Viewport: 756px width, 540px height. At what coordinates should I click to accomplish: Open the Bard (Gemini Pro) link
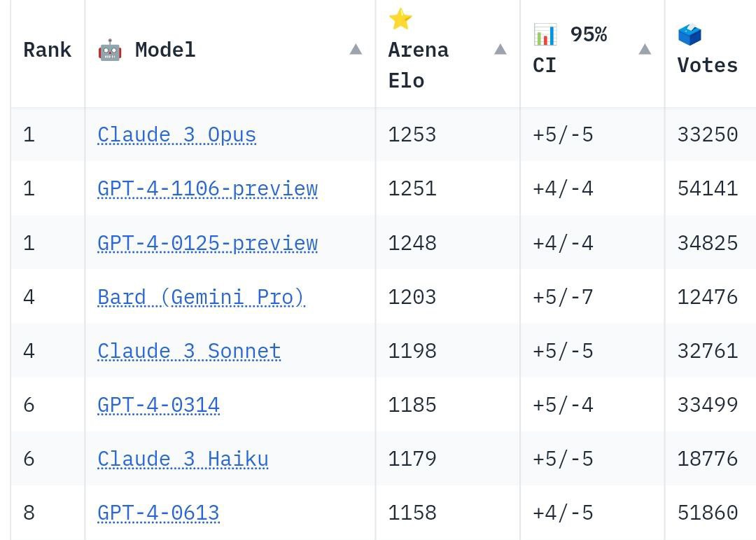point(201,297)
